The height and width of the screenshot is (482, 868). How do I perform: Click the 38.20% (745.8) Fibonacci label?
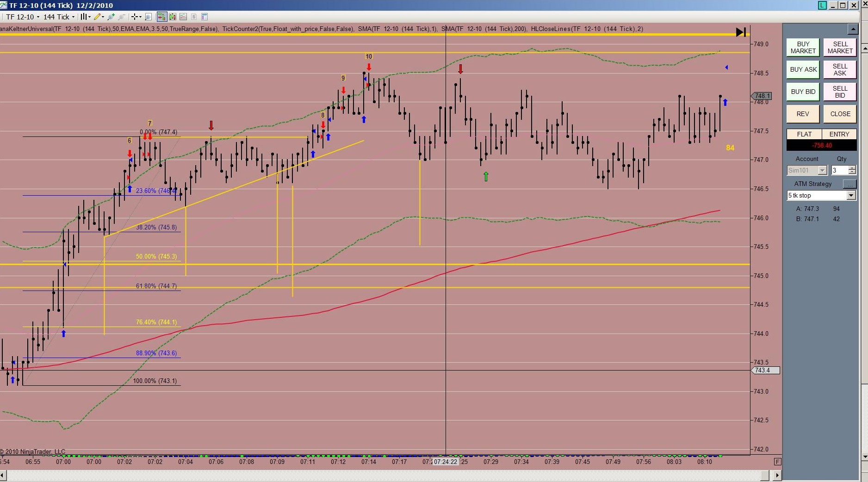[156, 227]
